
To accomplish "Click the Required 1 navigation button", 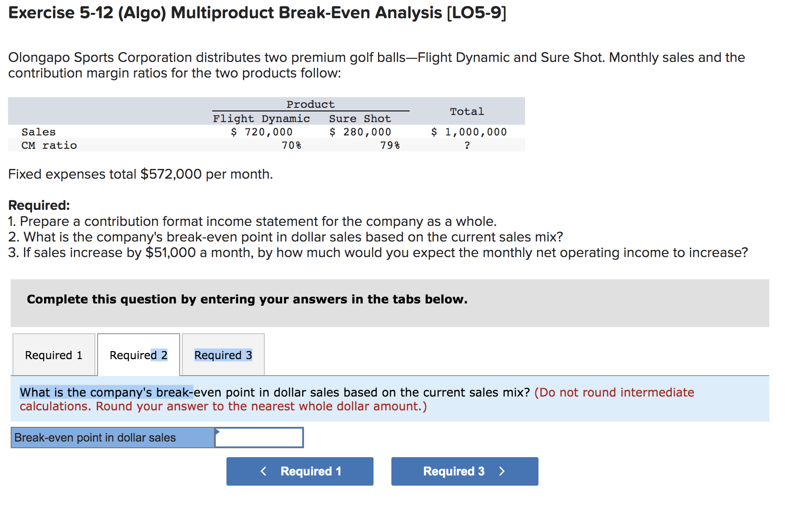I will click(300, 471).
